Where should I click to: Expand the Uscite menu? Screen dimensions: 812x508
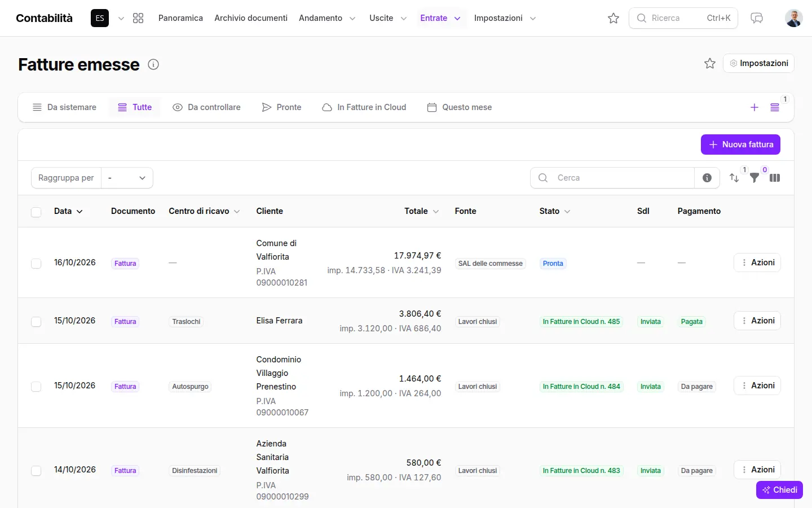click(x=388, y=18)
